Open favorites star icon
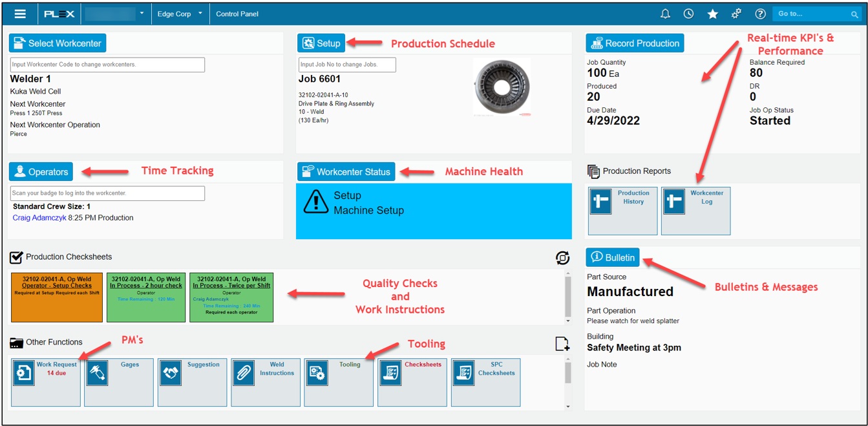Viewport: 868px width, 426px height. [712, 14]
